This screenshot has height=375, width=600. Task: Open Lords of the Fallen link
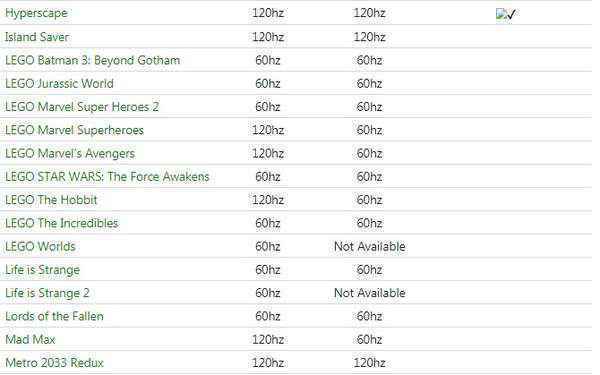pyautogui.click(x=54, y=316)
